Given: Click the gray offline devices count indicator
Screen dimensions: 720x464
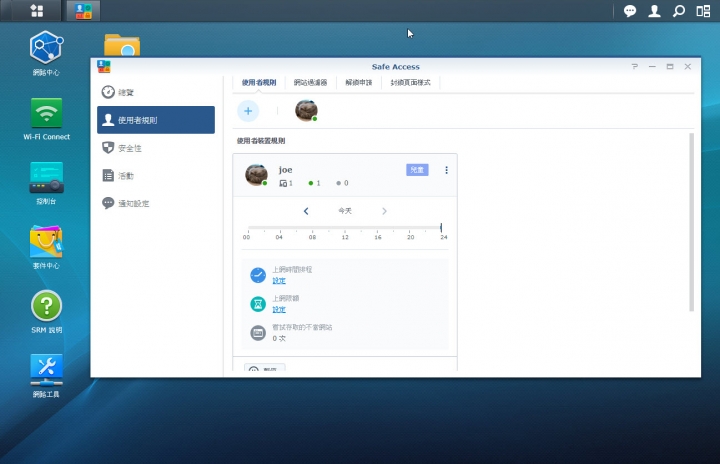Looking at the screenshot, I should (342, 183).
